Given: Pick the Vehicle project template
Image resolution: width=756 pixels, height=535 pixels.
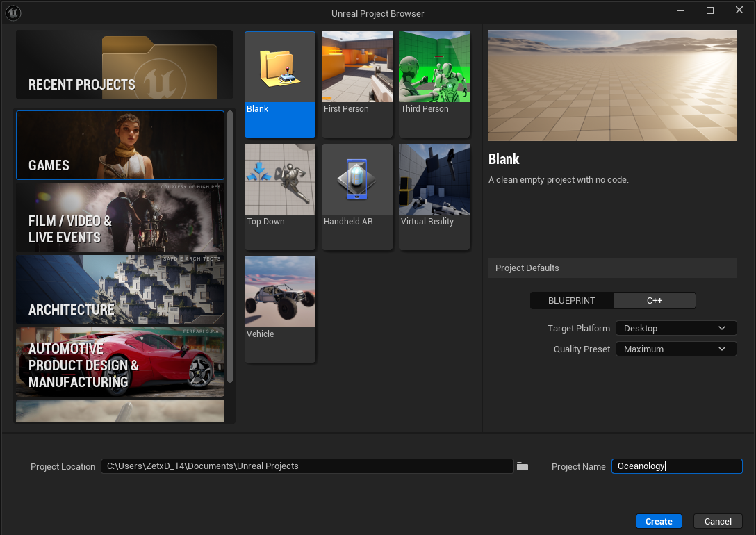Looking at the screenshot, I should (279, 308).
